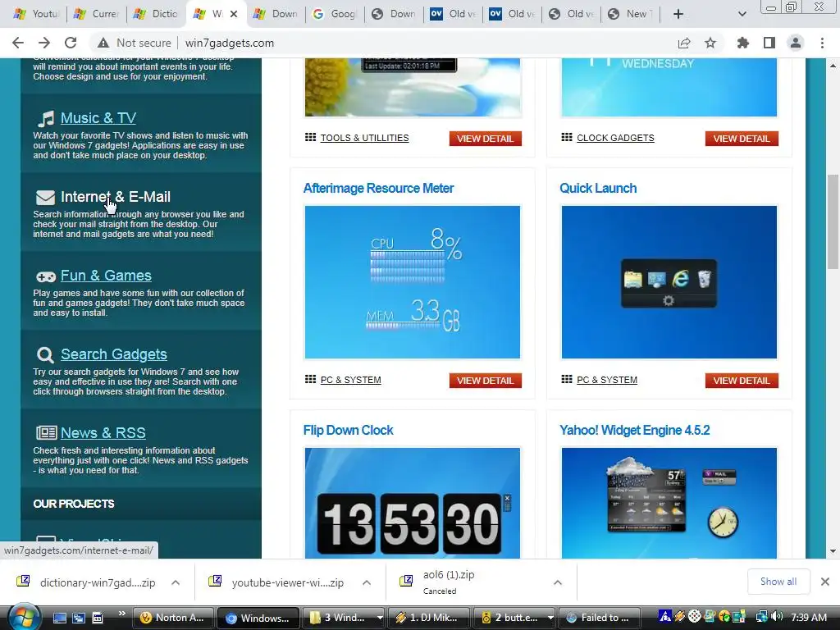The height and width of the screenshot is (630, 840).
Task: Open the Chrome profile avatar
Action: pyautogui.click(x=796, y=43)
